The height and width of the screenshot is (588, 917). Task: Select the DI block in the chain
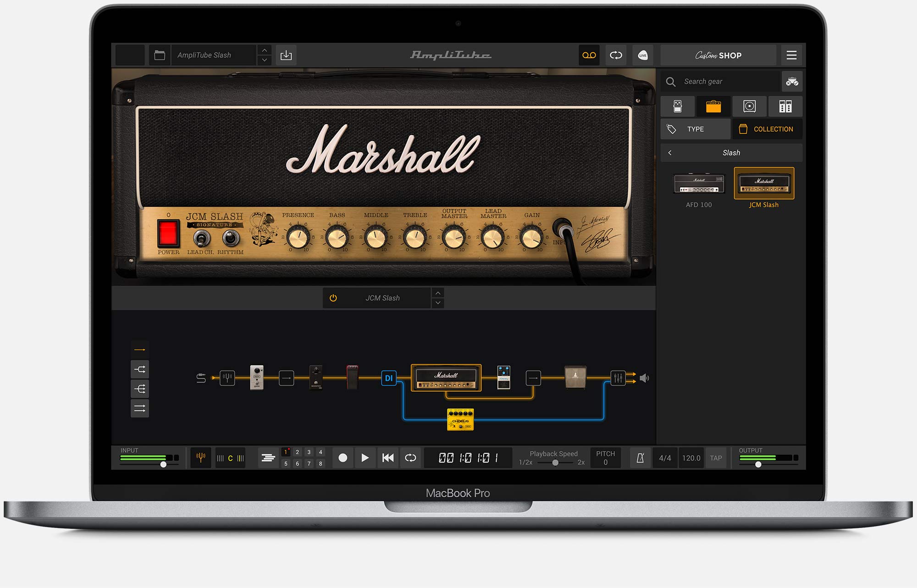(389, 378)
